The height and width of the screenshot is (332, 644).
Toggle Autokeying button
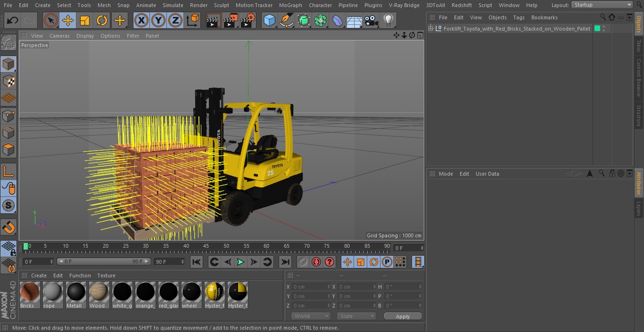pos(316,262)
